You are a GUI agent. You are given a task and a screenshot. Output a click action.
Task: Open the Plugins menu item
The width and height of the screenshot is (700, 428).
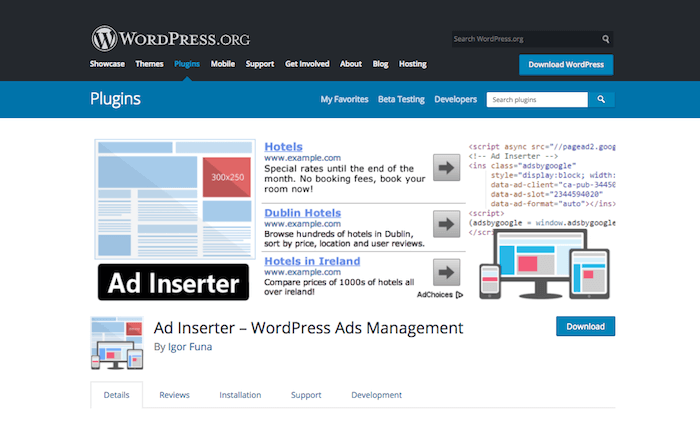[x=187, y=64]
